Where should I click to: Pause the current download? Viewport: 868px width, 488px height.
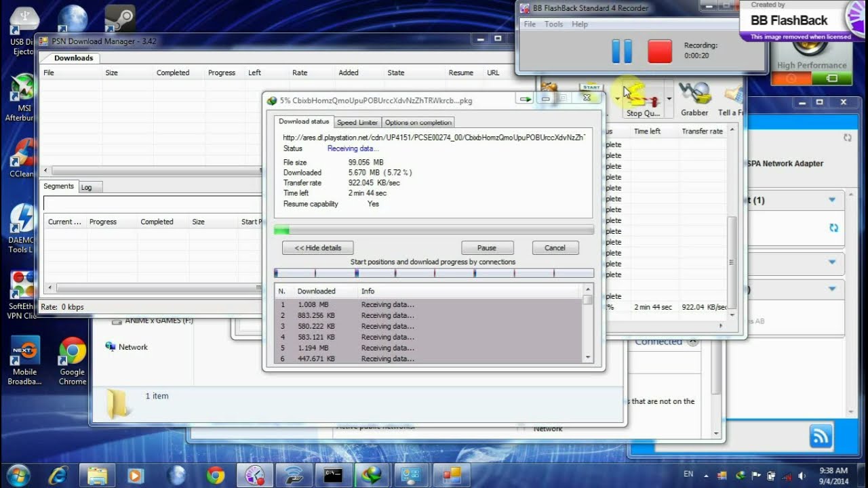coord(487,248)
